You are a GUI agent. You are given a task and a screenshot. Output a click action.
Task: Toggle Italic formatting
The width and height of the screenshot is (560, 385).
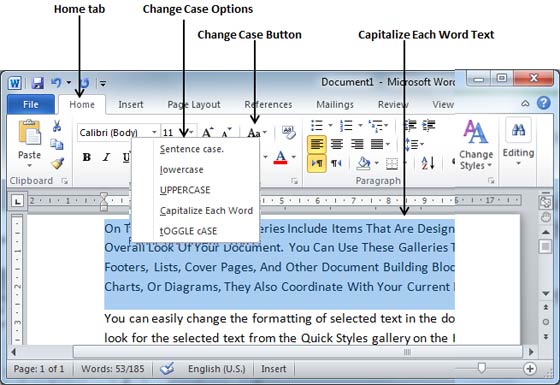click(x=106, y=157)
